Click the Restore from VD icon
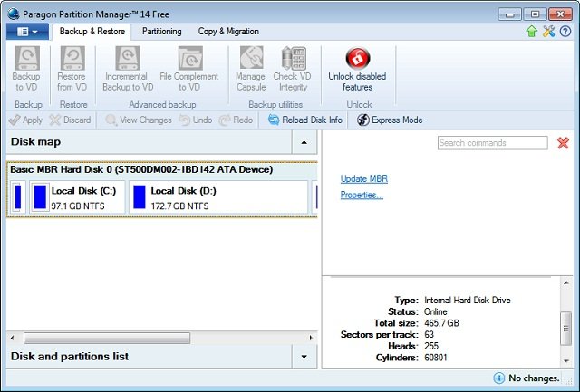Viewport: 580px width, 392px height. coord(72,58)
